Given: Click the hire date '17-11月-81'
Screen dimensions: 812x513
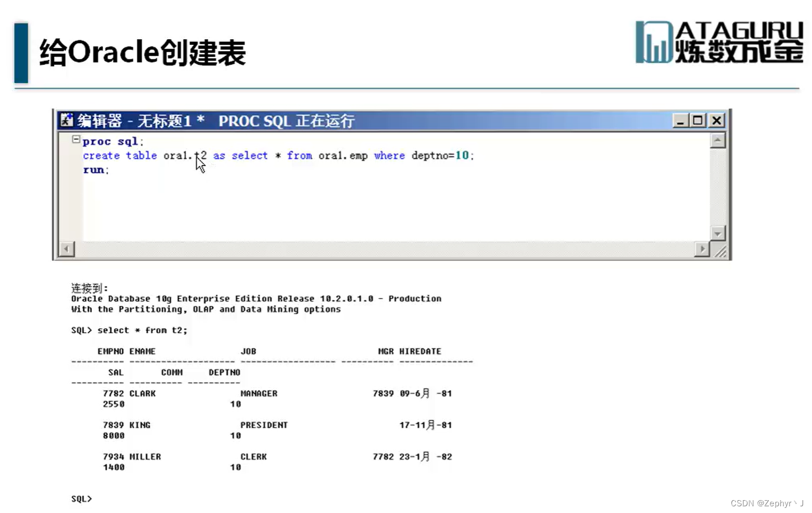Looking at the screenshot, I should (x=426, y=425).
